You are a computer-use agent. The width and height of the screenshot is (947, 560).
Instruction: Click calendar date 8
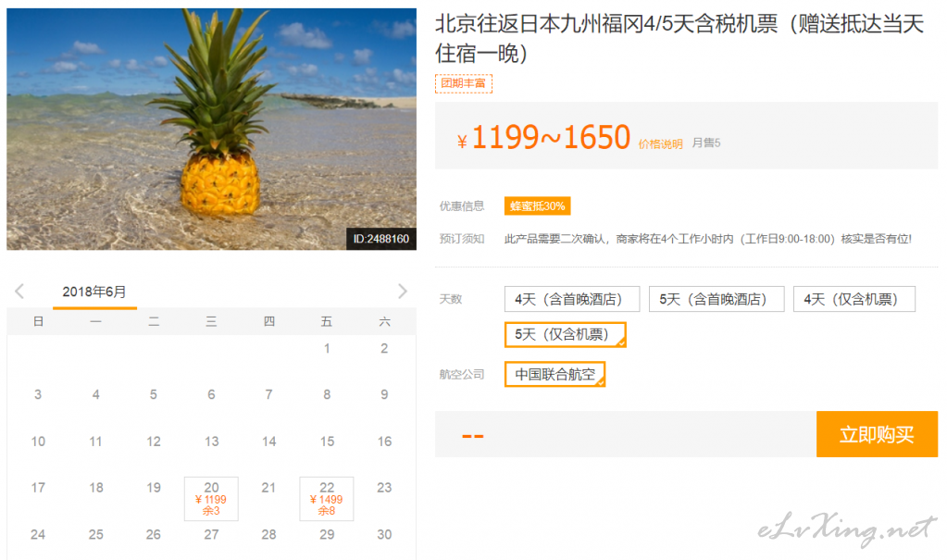coord(327,394)
